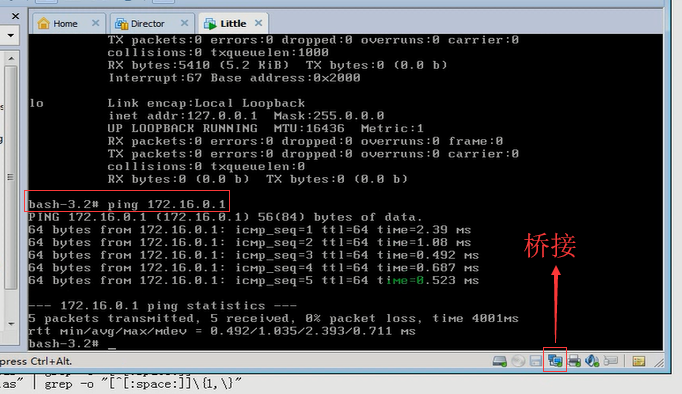This screenshot has height=394, width=682.
Task: Open the message log icon
Action: pos(639,361)
